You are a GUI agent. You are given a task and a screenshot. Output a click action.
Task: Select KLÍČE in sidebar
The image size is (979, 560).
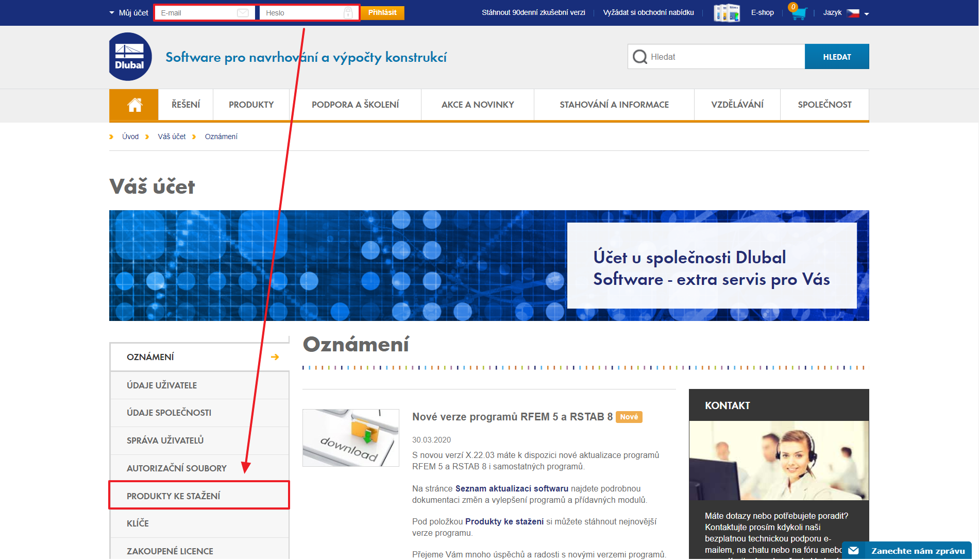click(x=199, y=523)
